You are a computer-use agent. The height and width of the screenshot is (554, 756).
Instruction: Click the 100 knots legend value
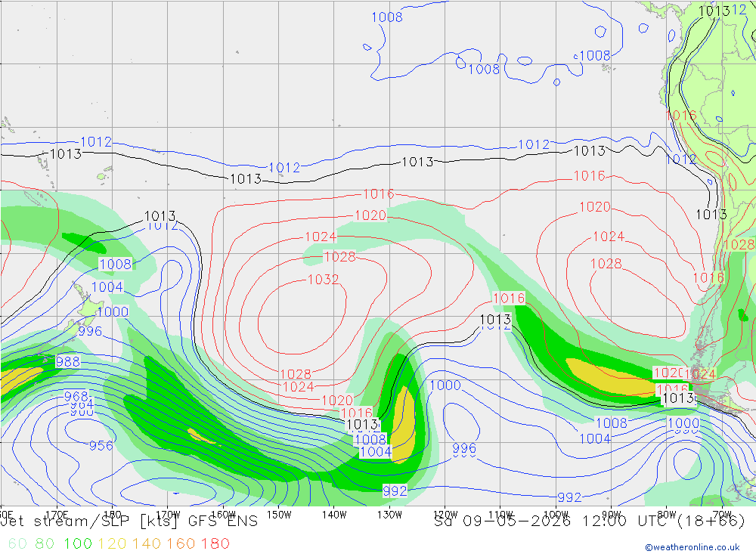[78, 543]
